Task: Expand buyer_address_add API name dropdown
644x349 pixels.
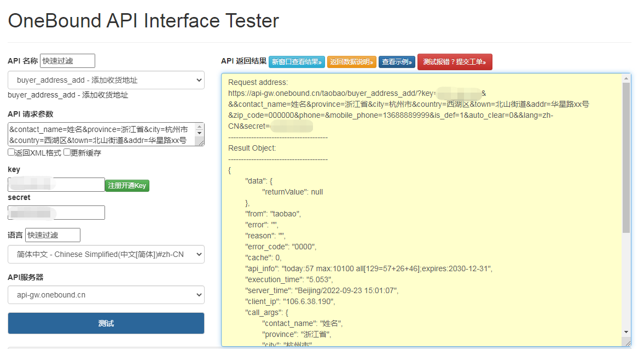Action: click(x=106, y=80)
